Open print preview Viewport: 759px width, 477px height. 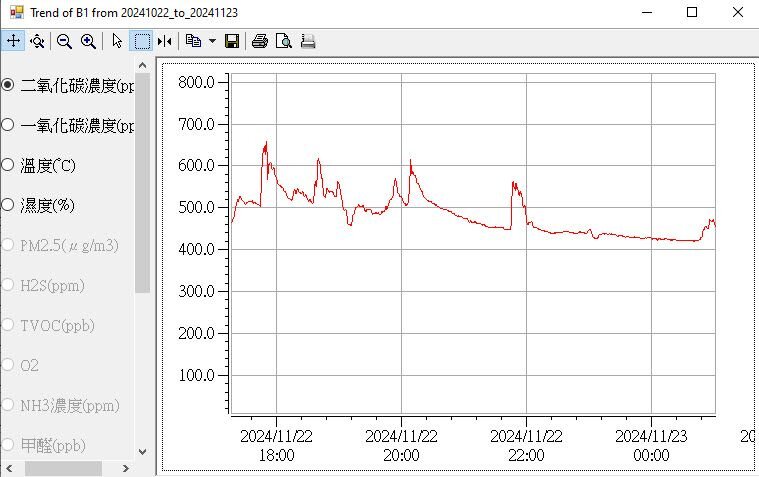tap(284, 41)
